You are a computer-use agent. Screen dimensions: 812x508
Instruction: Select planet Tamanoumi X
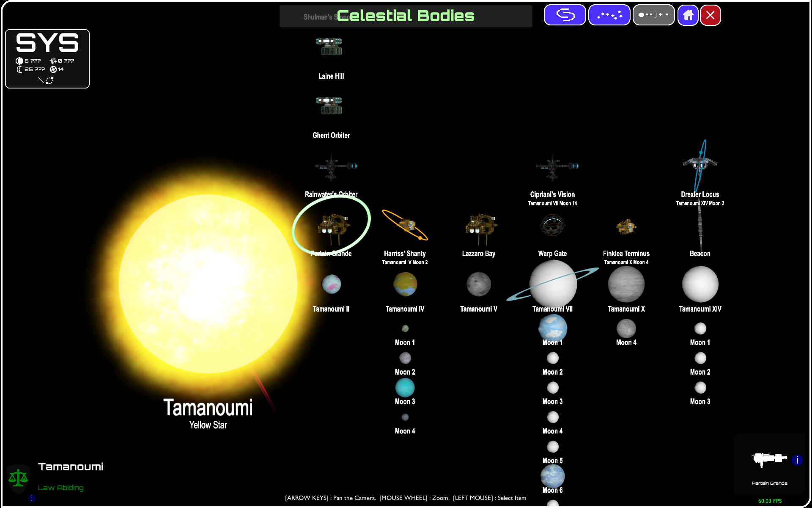[x=626, y=284]
